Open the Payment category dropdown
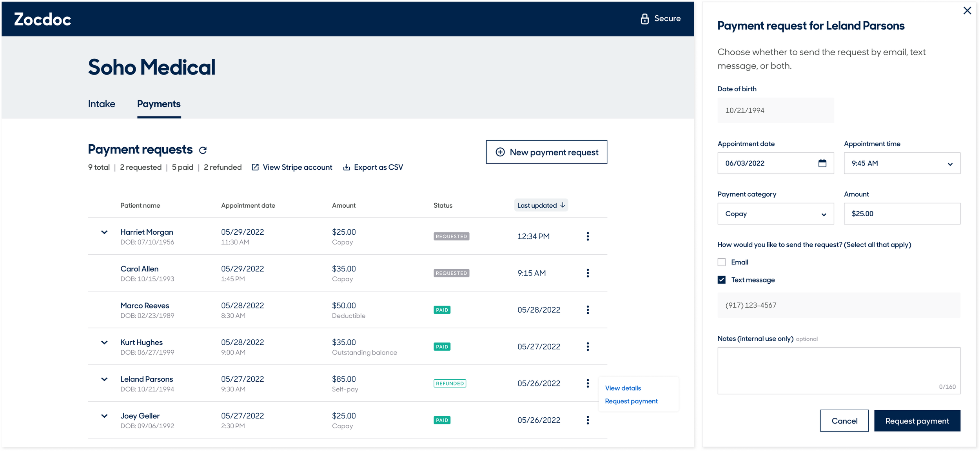The width and height of the screenshot is (980, 451). click(775, 214)
